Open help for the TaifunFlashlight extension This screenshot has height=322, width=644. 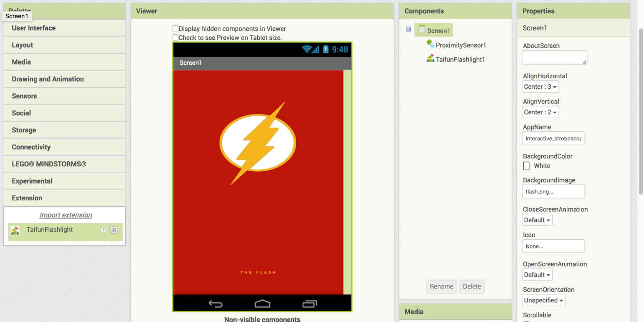(103, 230)
